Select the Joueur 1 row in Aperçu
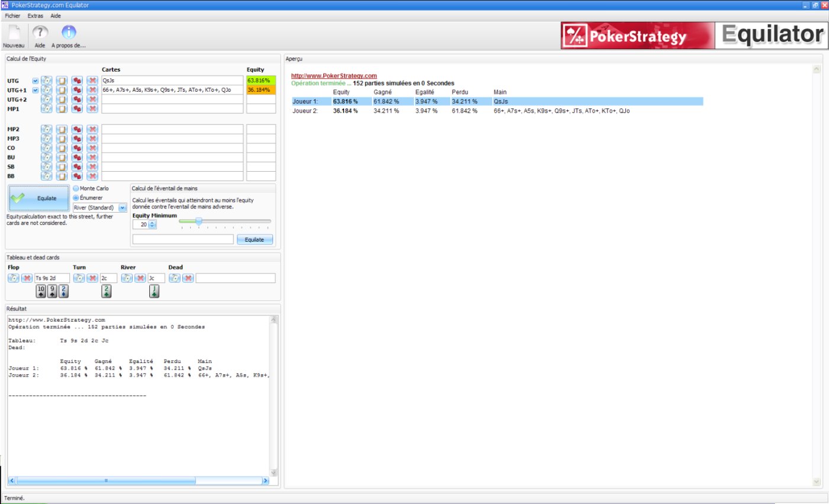829x504 pixels. click(497, 101)
